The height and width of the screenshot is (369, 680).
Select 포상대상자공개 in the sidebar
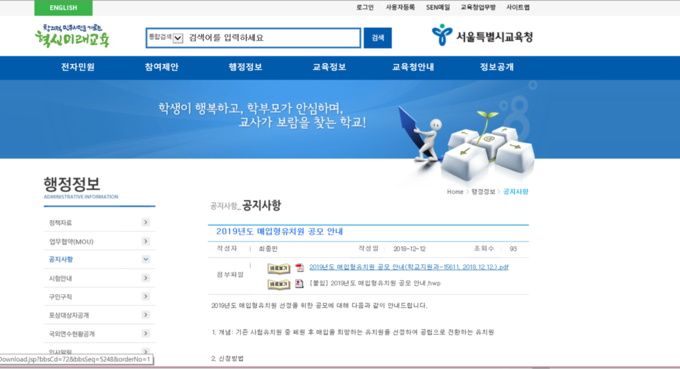pos(69,315)
